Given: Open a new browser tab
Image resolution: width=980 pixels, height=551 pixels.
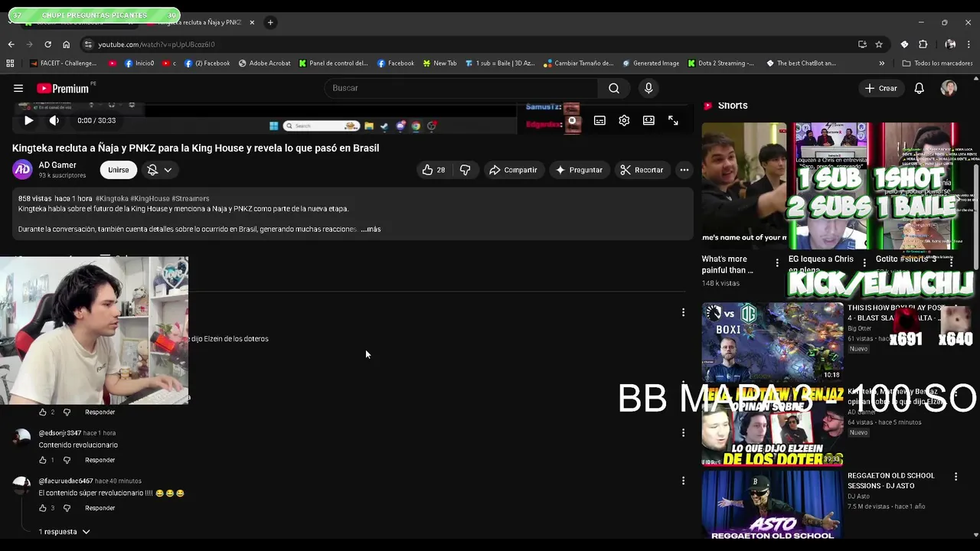Looking at the screenshot, I should 270,22.
